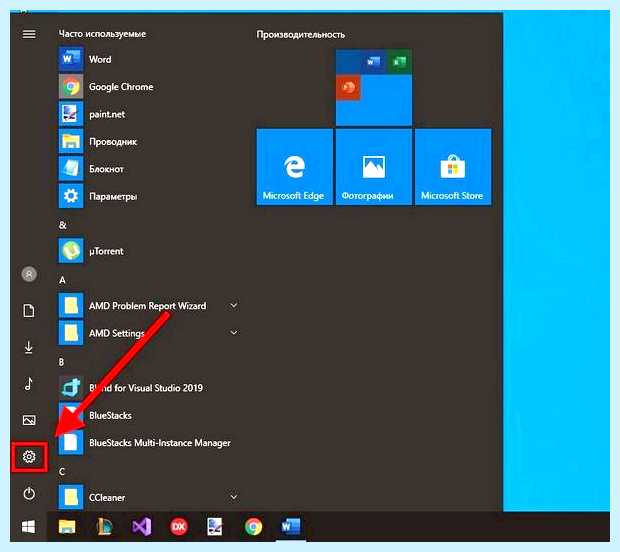Viewport: 620px width, 552px height.
Task: Open the Excel mini tile in Office group
Action: click(399, 61)
